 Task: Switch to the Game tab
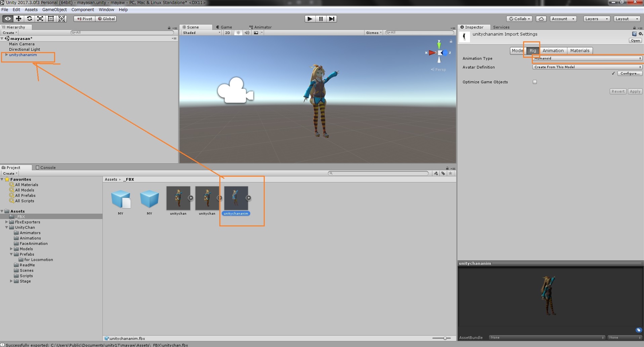point(224,27)
